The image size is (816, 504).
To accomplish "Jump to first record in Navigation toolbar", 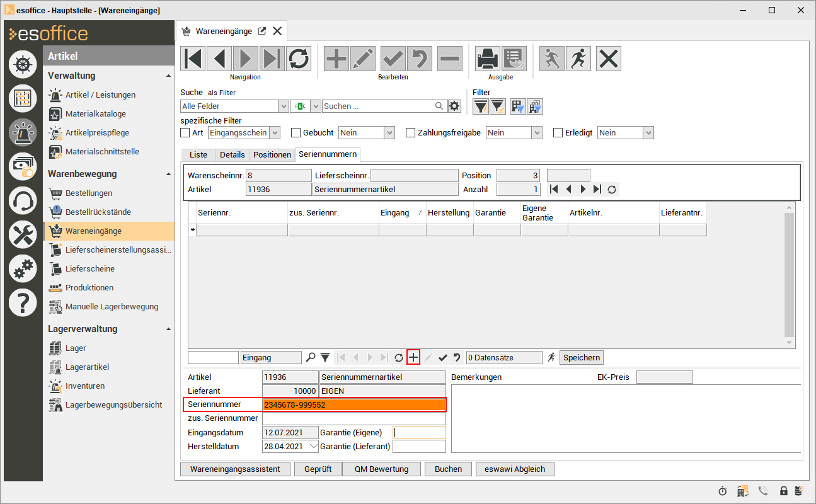I will pyautogui.click(x=193, y=59).
